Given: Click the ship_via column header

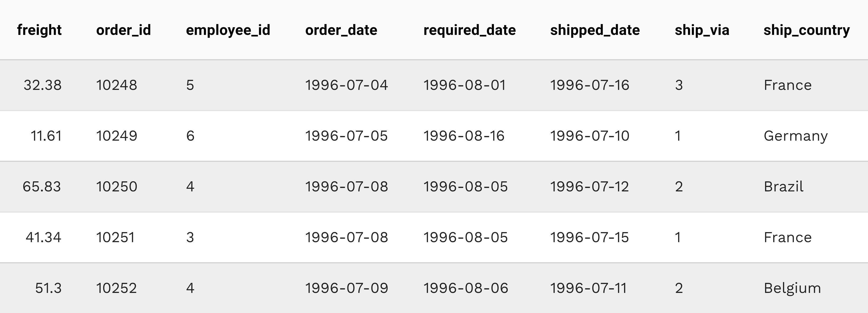Looking at the screenshot, I should (x=702, y=30).
